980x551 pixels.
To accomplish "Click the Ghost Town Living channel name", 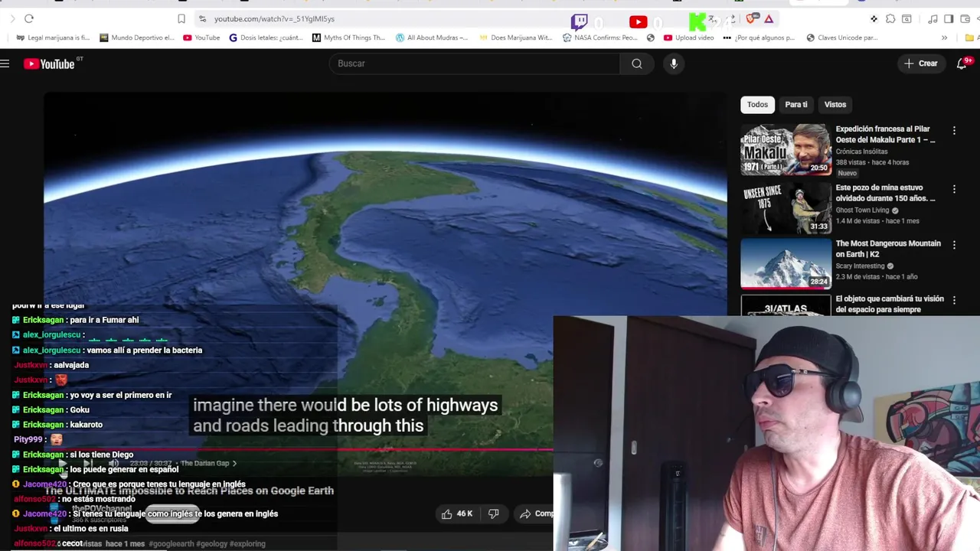I will coord(862,210).
